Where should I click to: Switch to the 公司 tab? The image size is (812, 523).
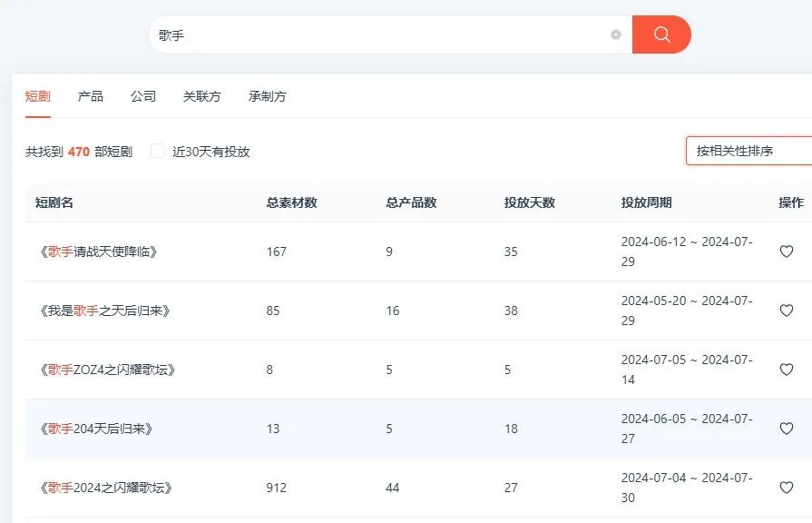(145, 95)
